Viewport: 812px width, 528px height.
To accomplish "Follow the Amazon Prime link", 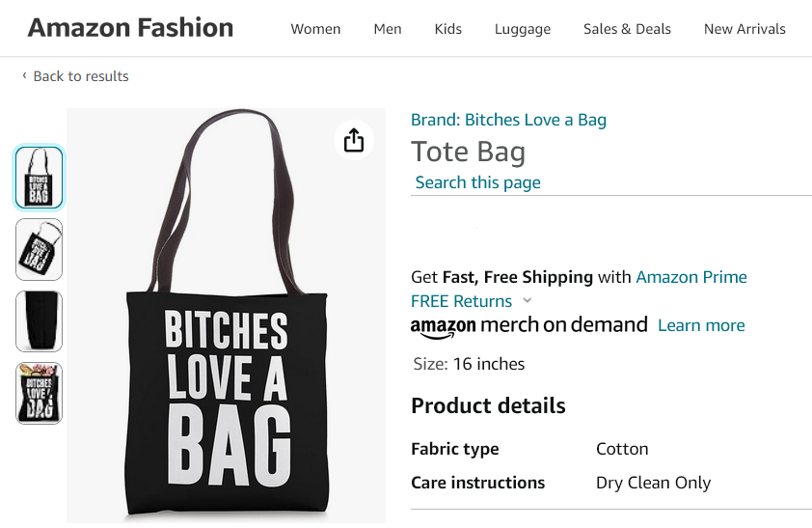I will point(691,277).
